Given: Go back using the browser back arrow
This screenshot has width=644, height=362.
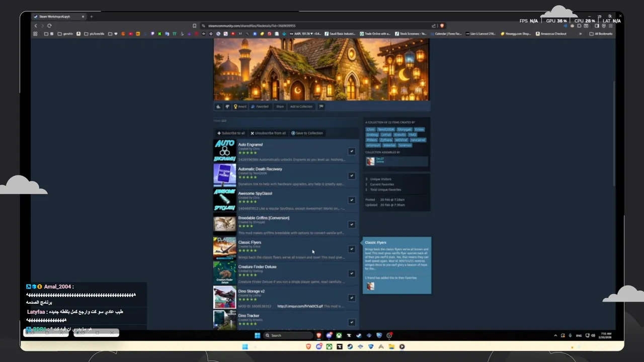Looking at the screenshot, I should pos(35,26).
